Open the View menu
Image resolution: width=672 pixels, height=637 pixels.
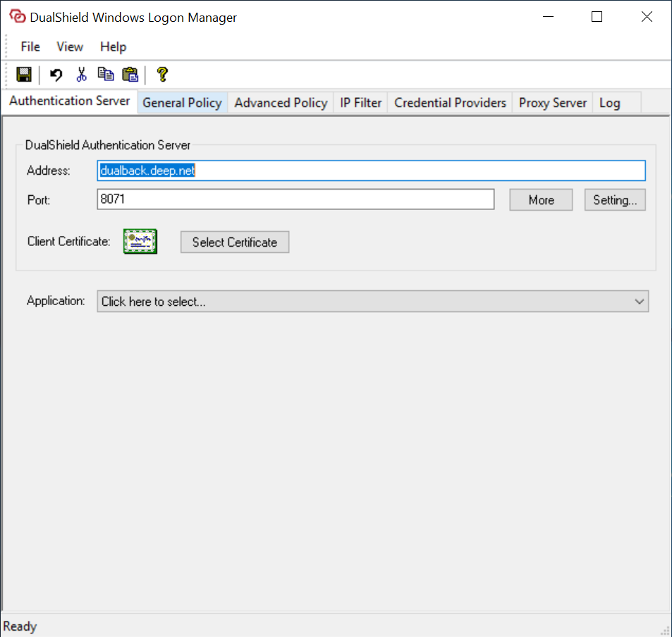70,47
